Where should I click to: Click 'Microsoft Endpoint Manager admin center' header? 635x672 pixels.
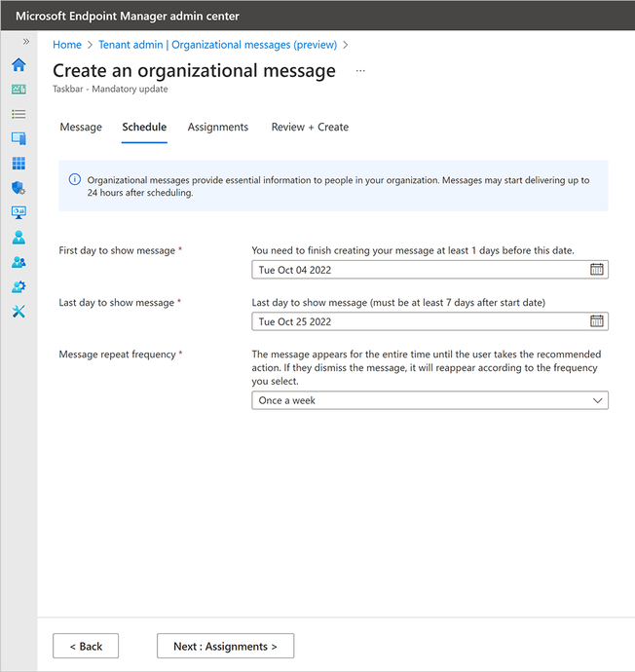pyautogui.click(x=128, y=17)
